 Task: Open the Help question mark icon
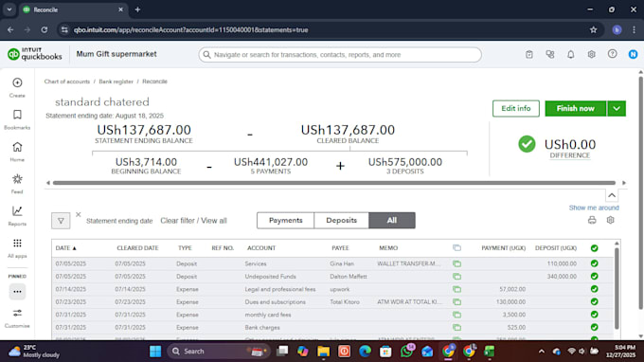[613, 54]
